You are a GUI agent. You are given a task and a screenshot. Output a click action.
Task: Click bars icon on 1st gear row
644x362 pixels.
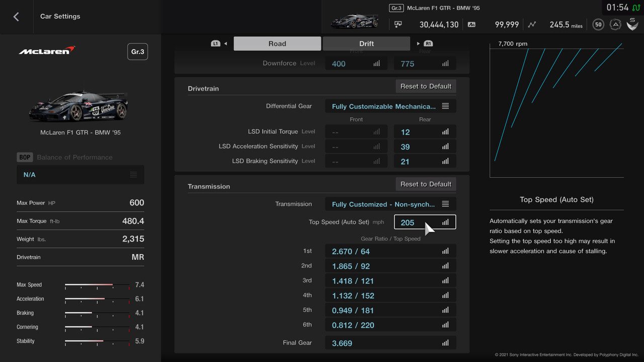[x=445, y=251]
